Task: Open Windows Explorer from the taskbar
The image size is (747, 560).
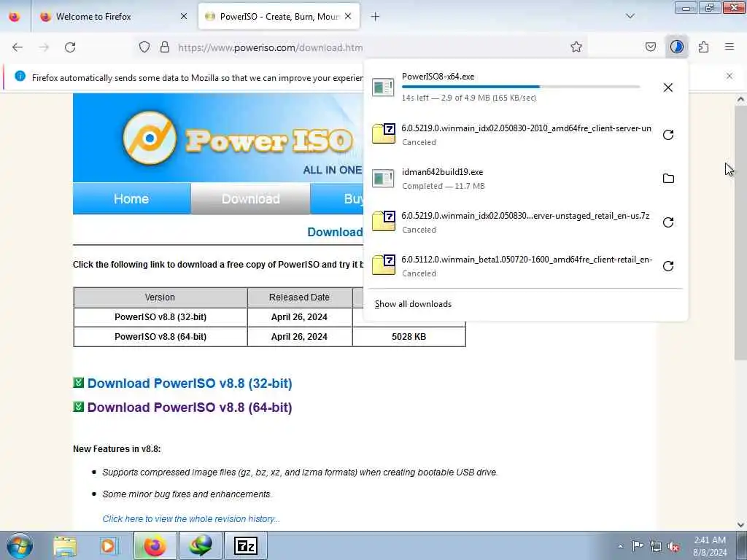Action: [65, 545]
